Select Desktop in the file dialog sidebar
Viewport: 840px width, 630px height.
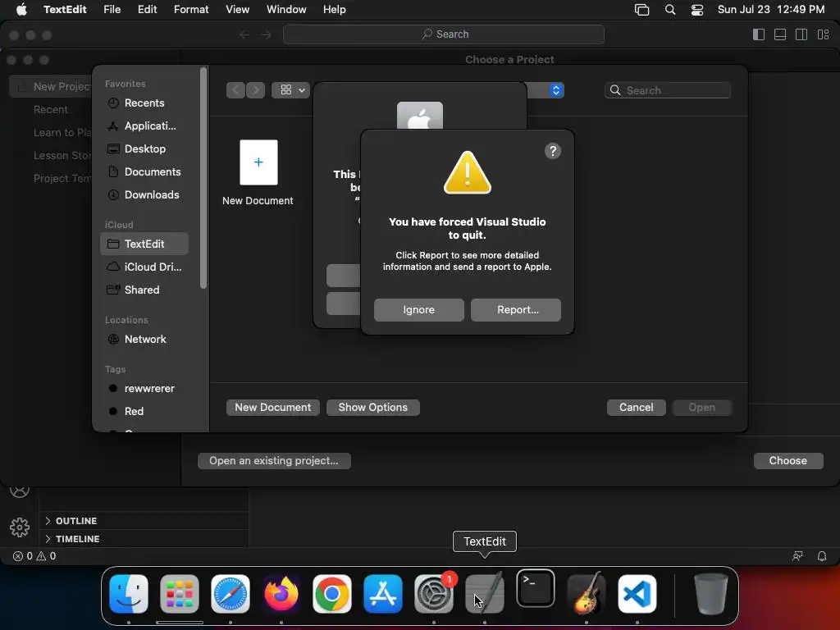(x=144, y=149)
